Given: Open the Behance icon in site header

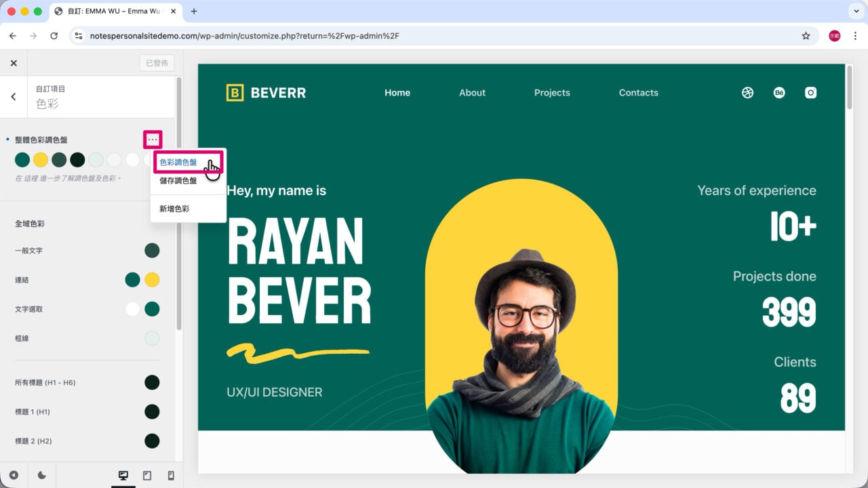Looking at the screenshot, I should [x=779, y=93].
